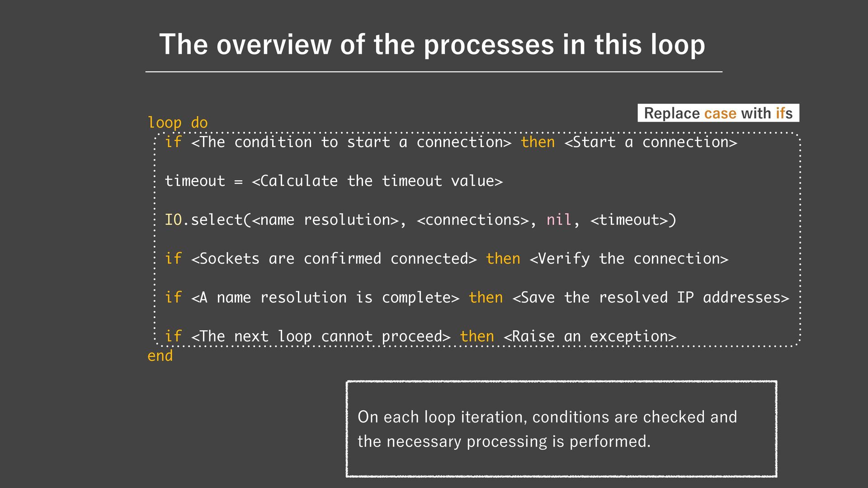Click 'loop do' keyword line

(178, 122)
